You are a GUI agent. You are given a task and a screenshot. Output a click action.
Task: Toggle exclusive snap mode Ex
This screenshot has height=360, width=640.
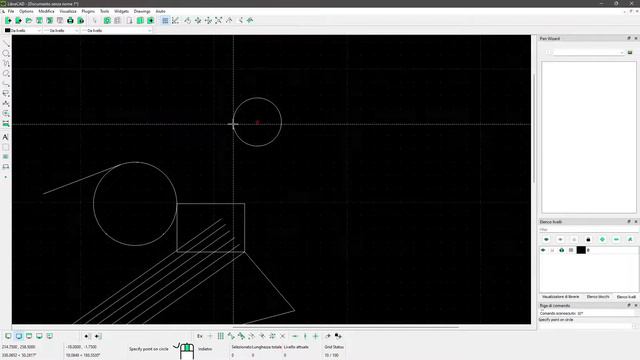200,336
